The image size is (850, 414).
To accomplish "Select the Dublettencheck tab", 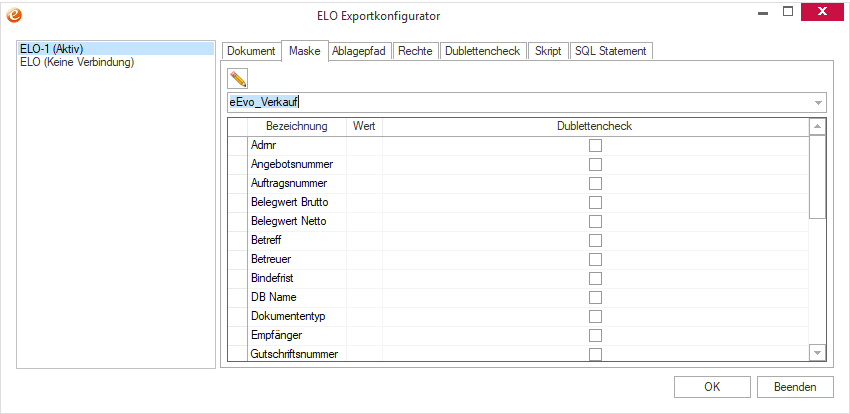I will (x=483, y=51).
